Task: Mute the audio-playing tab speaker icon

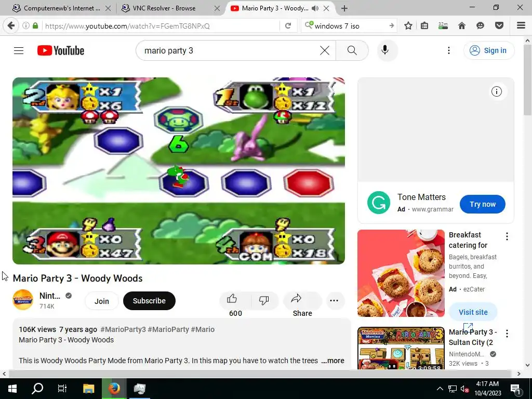Action: [x=315, y=8]
